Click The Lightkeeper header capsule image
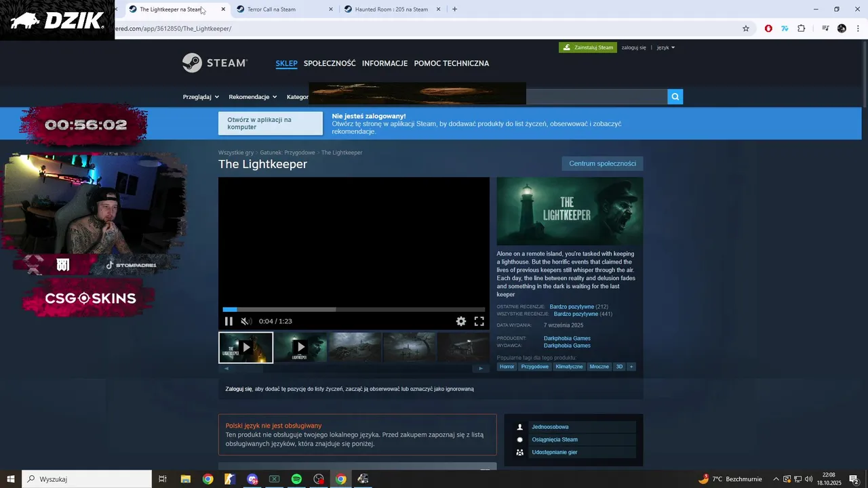 point(570,211)
